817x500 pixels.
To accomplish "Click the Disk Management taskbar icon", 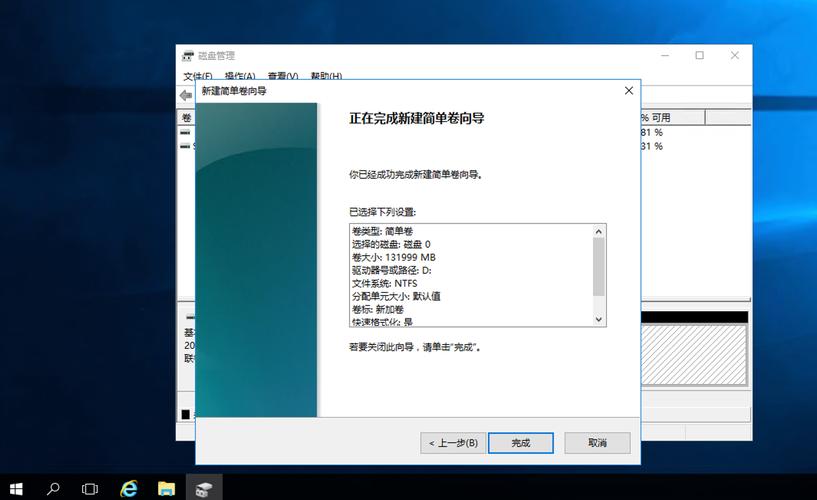I will click(x=204, y=489).
